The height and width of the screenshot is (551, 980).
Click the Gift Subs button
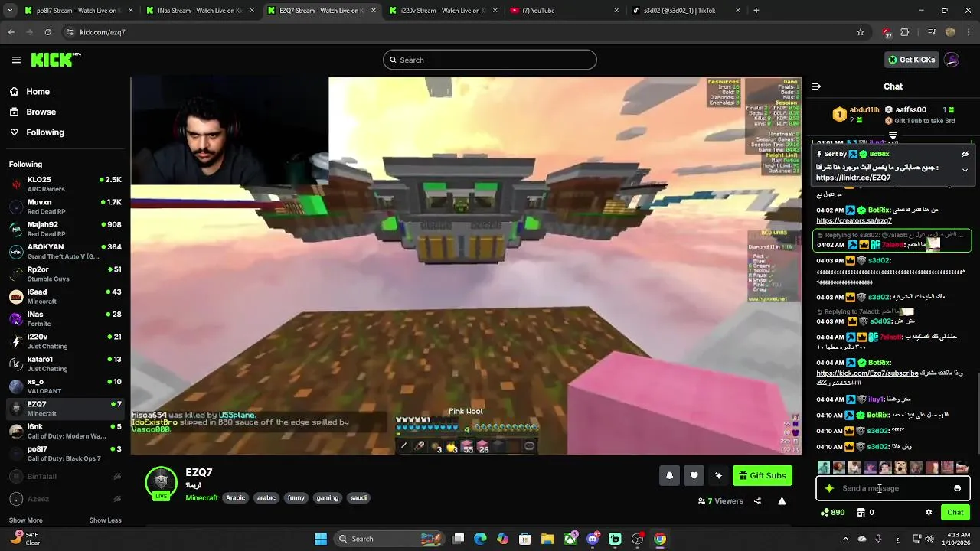pos(763,475)
